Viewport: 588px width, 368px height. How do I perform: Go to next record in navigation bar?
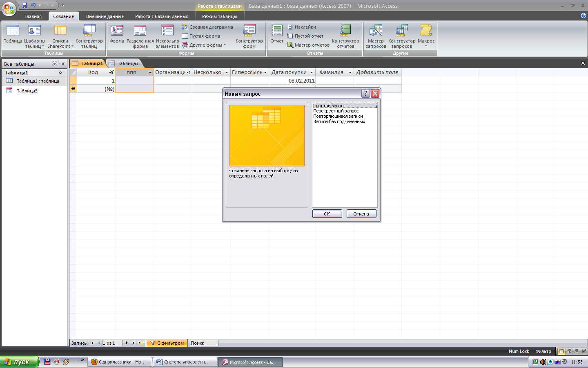point(127,343)
